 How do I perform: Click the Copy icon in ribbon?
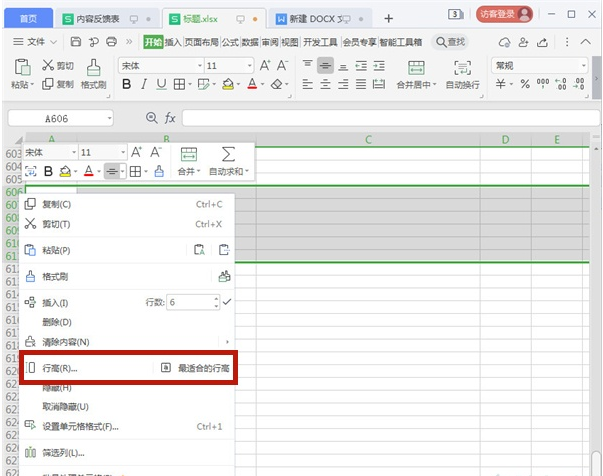click(x=48, y=84)
